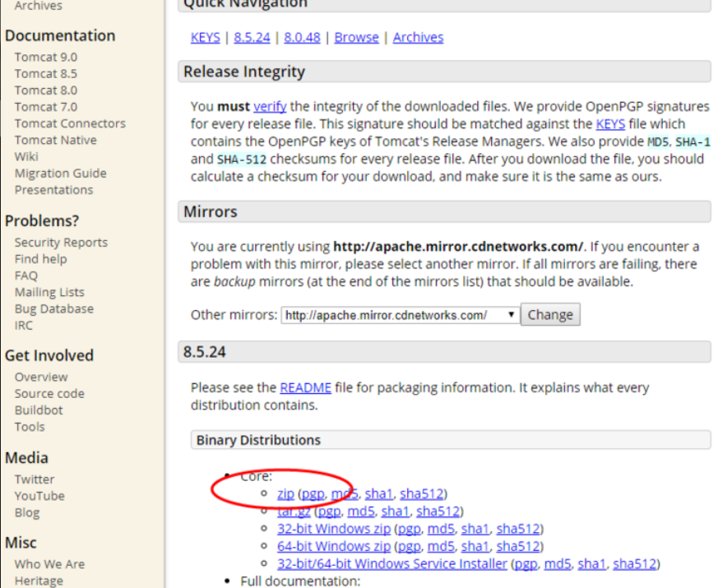Open pgp for 32-bit Windows zip
This screenshot has width=718, height=588.
tap(410, 529)
